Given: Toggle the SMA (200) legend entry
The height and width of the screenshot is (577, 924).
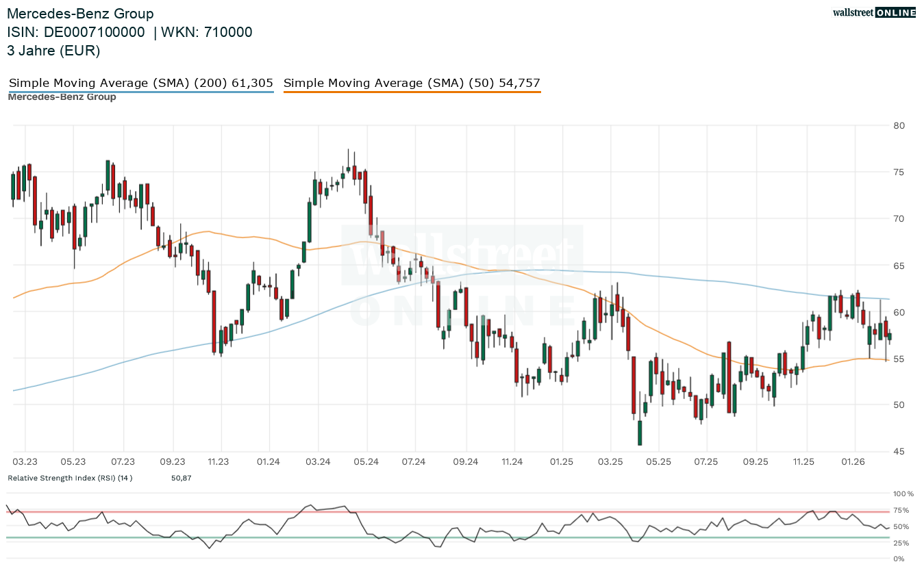Looking at the screenshot, I should point(140,83).
